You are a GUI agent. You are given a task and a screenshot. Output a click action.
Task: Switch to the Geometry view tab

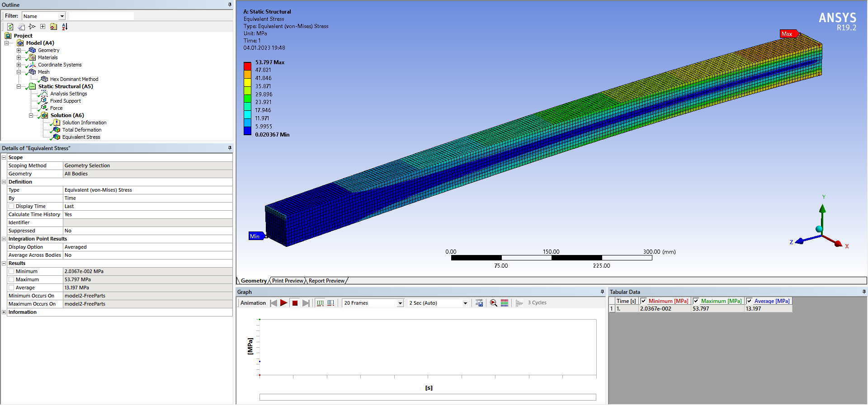coord(254,281)
